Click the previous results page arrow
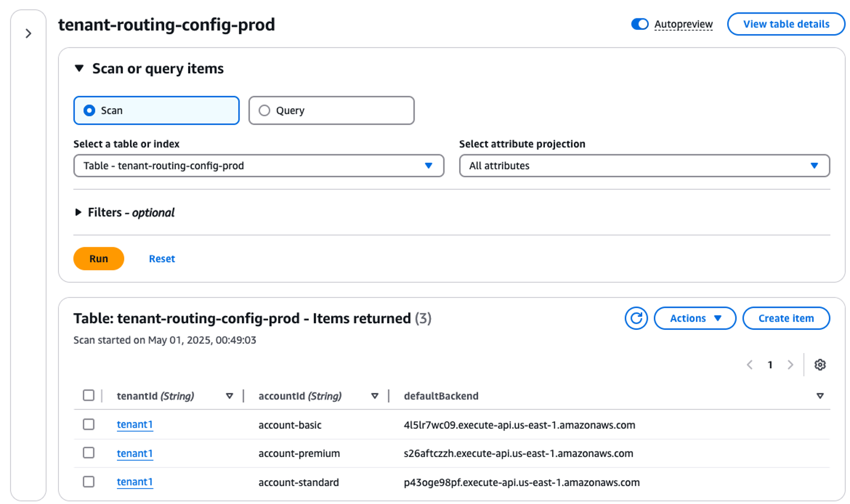This screenshot has height=504, width=850. click(749, 365)
